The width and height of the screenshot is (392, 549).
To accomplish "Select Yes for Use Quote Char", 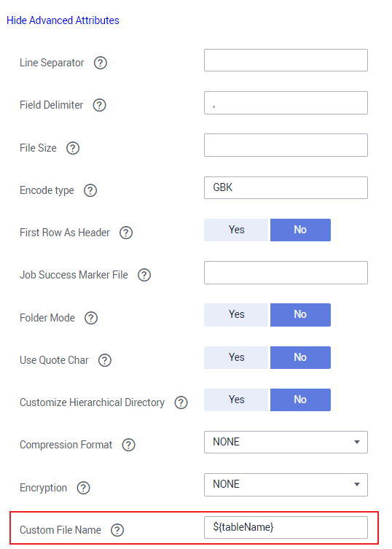I will (236, 357).
